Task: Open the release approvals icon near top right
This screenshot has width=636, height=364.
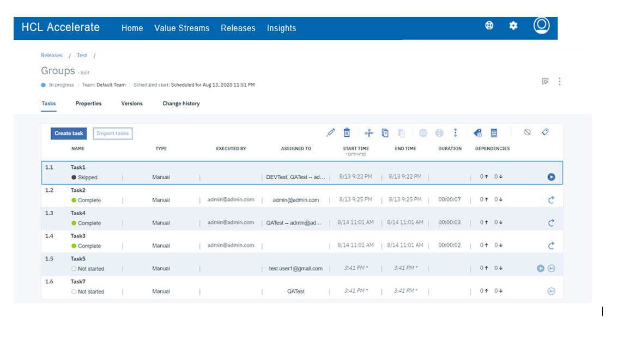Action: [x=546, y=81]
